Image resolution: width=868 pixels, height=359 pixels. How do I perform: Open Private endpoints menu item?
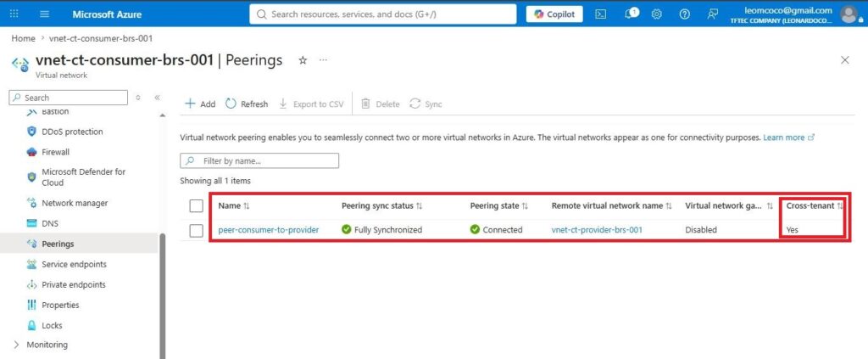74,285
